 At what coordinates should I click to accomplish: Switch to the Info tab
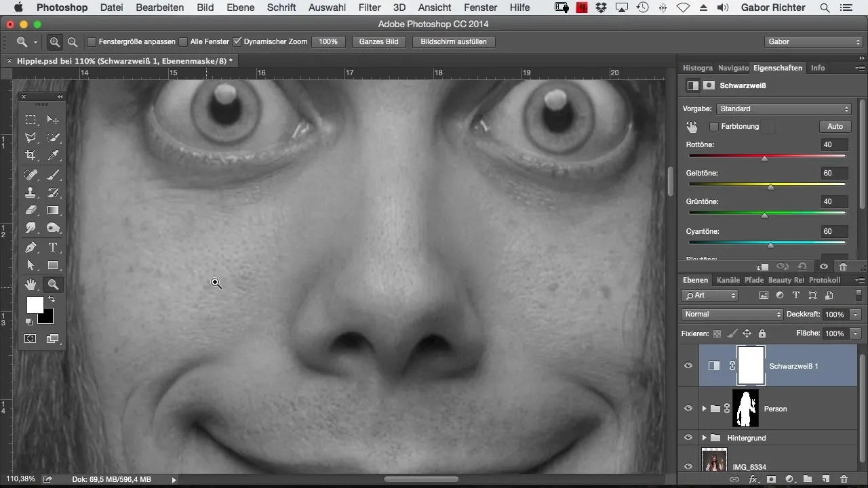[818, 68]
